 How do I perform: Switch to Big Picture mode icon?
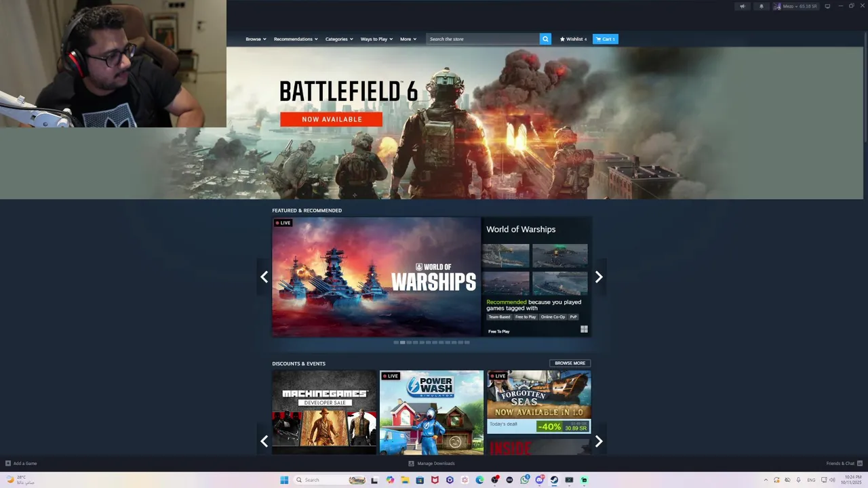pyautogui.click(x=827, y=6)
